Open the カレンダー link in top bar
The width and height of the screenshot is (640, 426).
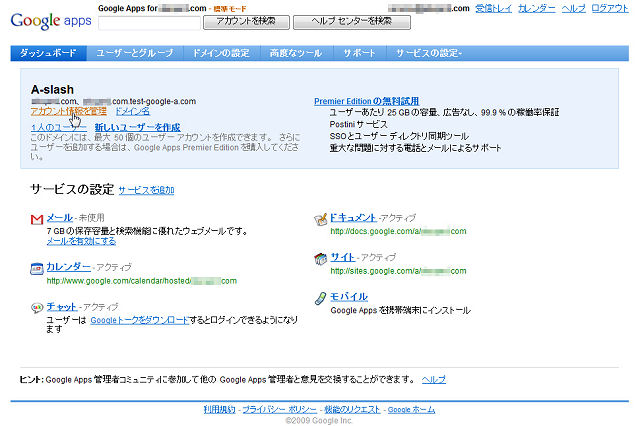coord(537,8)
